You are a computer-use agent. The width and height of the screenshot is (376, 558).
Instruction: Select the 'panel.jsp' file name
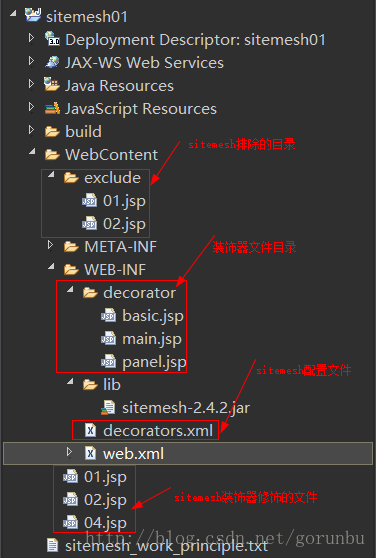[x=154, y=363]
